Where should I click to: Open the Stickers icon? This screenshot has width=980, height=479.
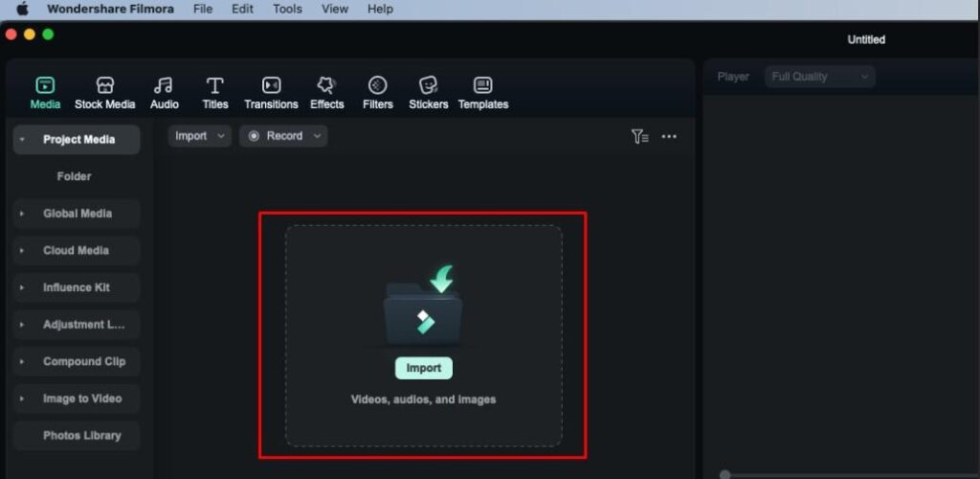428,86
